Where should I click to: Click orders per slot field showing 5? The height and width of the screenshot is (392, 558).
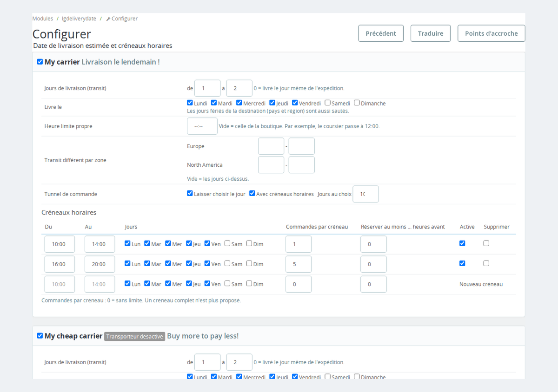tap(299, 264)
